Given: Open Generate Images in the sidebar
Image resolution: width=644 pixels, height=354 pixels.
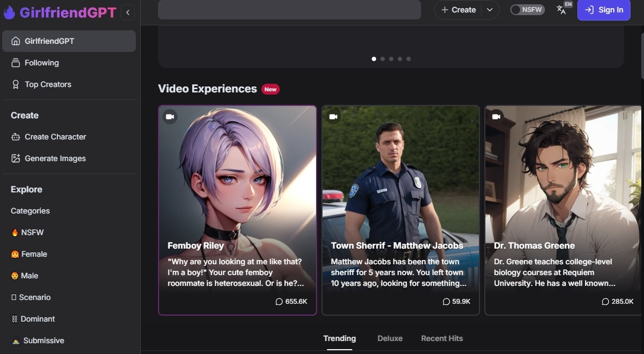Looking at the screenshot, I should 55,158.
